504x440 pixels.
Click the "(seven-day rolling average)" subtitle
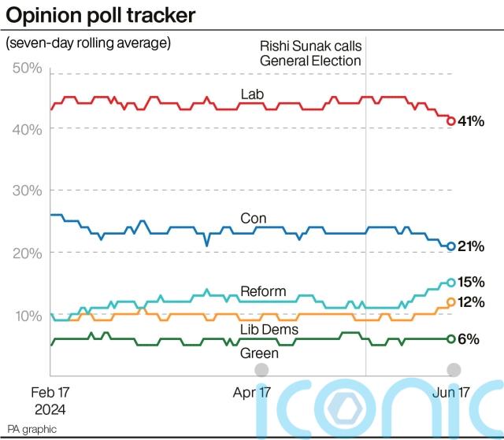point(88,43)
